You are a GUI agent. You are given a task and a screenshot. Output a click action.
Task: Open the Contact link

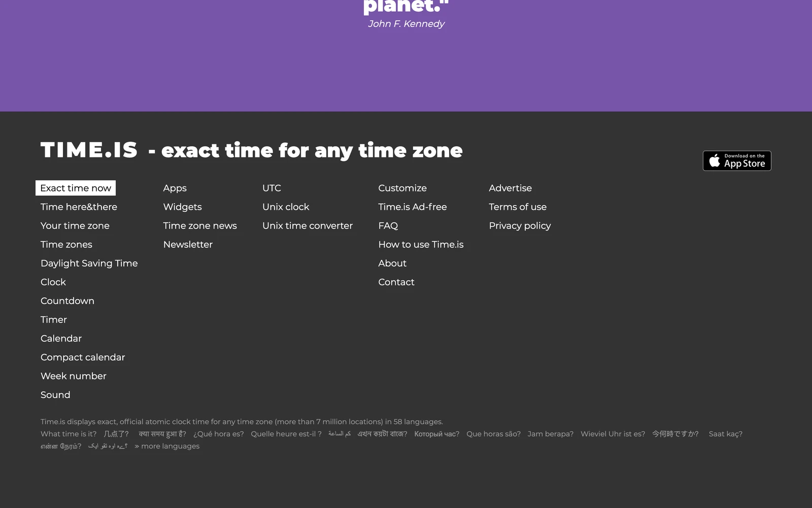point(396,282)
